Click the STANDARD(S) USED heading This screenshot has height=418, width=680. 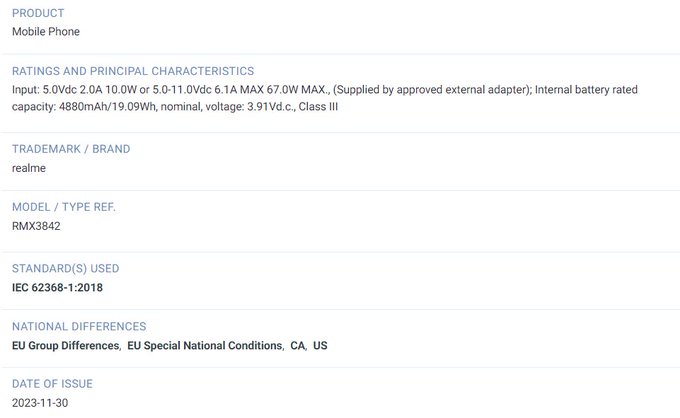(65, 269)
